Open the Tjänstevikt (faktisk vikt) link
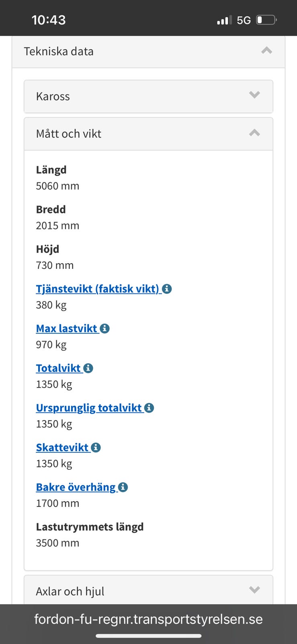 98,289
